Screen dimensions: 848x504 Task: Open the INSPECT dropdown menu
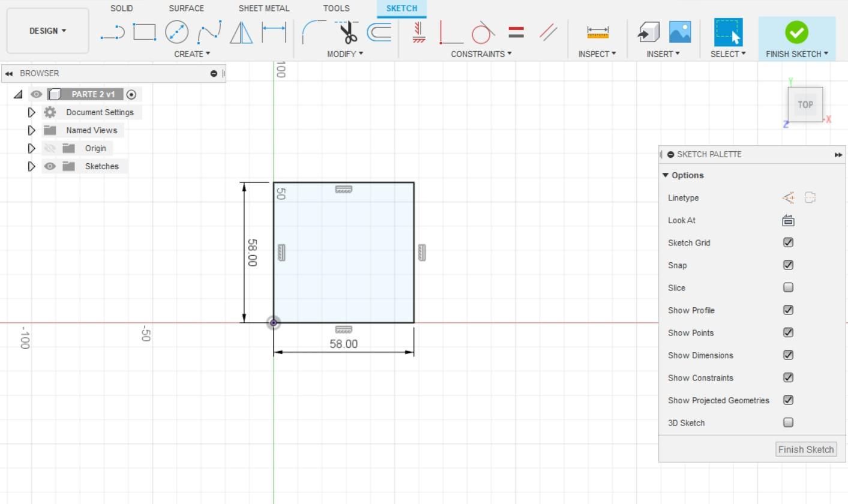click(597, 54)
